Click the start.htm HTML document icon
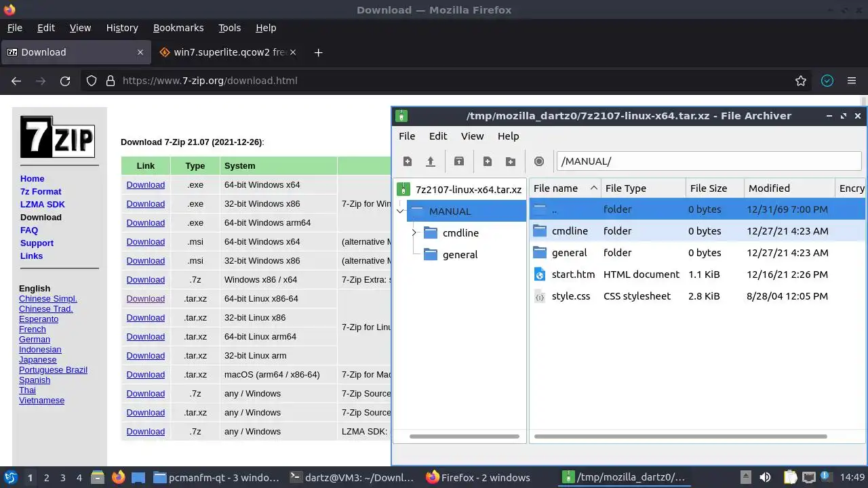The image size is (868, 488). (x=540, y=274)
